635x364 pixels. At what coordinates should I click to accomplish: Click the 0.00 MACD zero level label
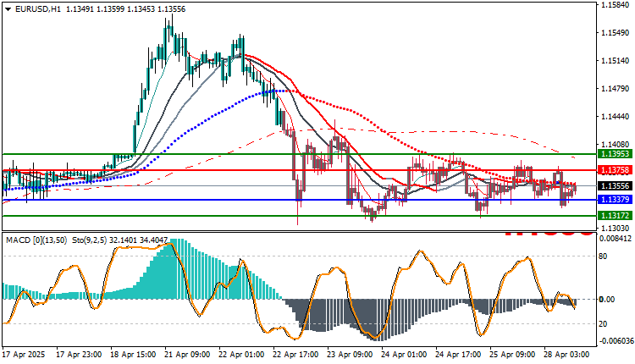(x=606, y=299)
